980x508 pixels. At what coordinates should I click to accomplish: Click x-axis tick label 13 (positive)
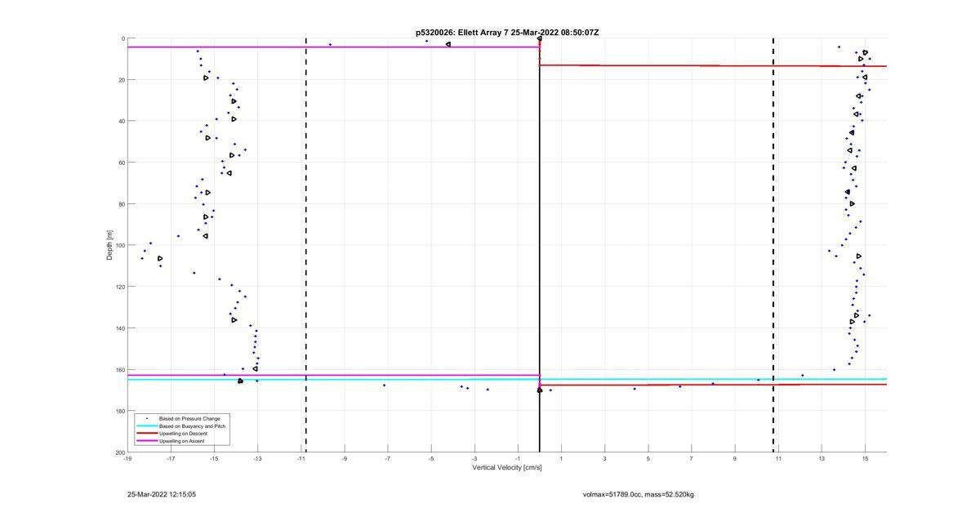coord(822,458)
